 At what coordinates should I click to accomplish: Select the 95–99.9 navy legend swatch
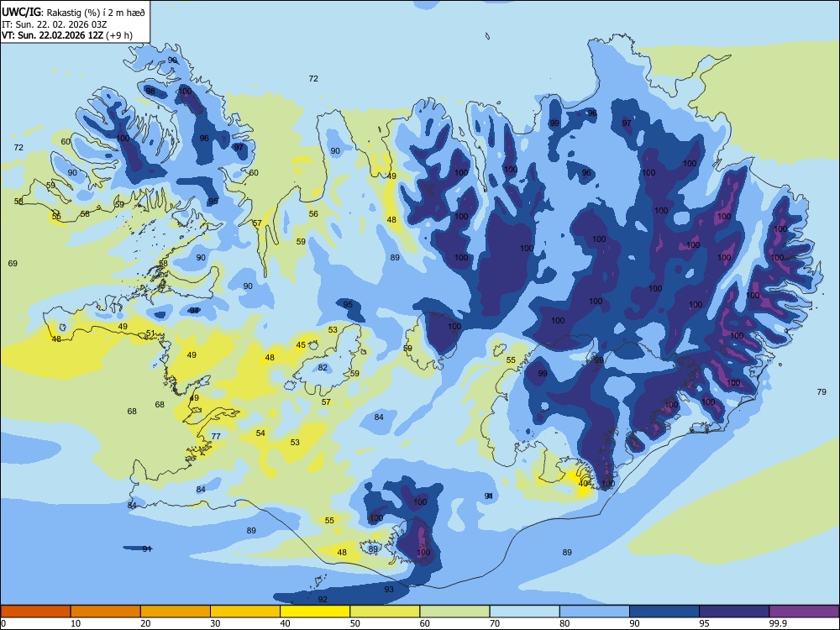[x=734, y=612]
